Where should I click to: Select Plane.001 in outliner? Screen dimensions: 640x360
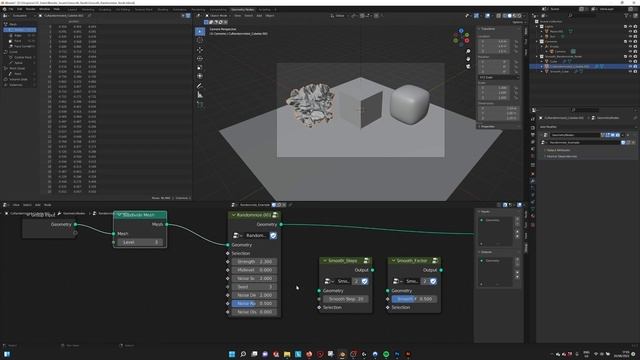click(556, 31)
